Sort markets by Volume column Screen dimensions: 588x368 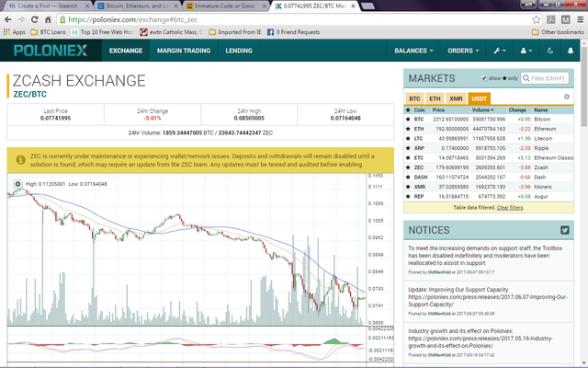tap(482, 110)
